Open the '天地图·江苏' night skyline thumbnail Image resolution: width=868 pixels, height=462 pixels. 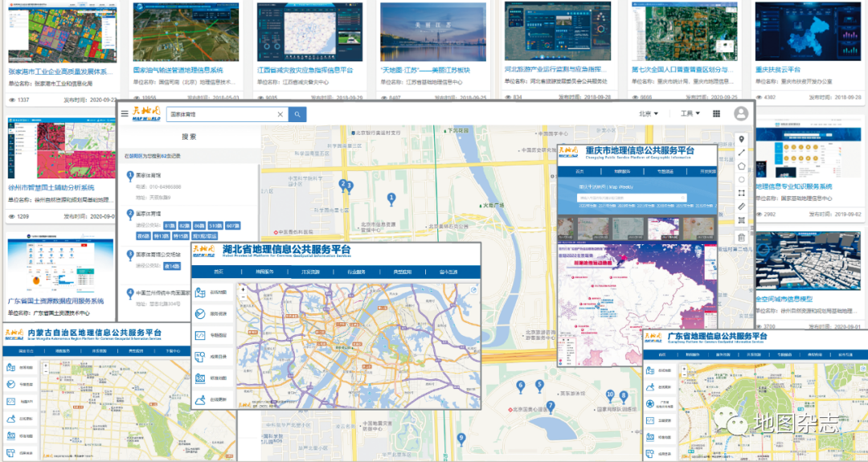coord(433,31)
